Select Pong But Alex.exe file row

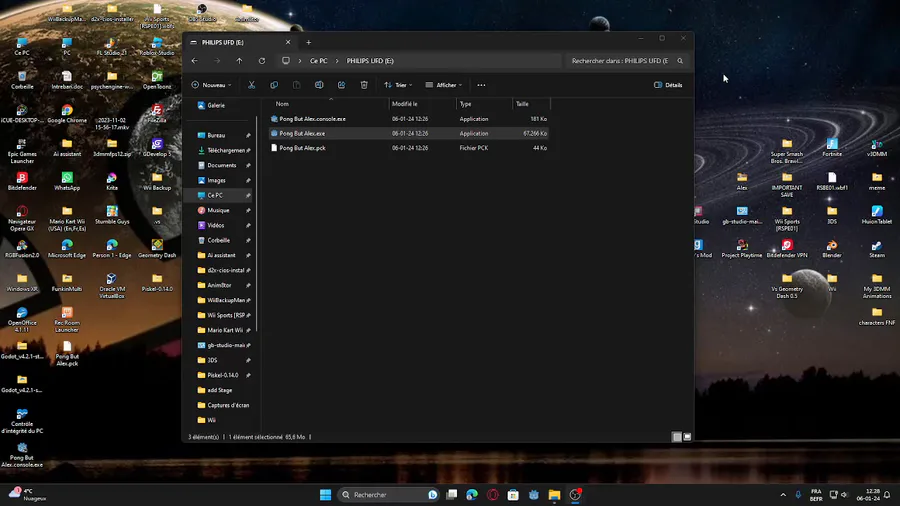point(409,133)
